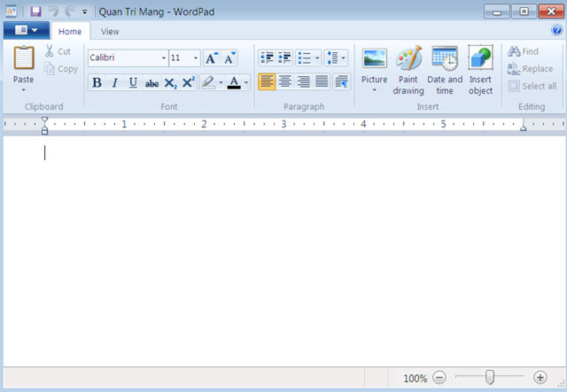Expand the font size dropdown

196,58
